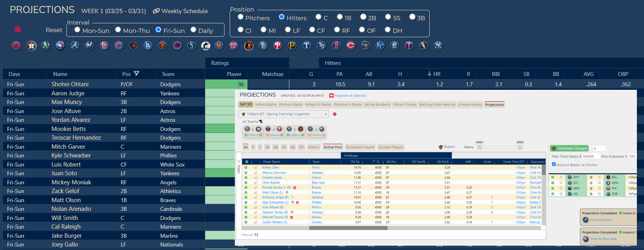
Task: Select the Houston Astros team logo
Action: (x=31, y=45)
